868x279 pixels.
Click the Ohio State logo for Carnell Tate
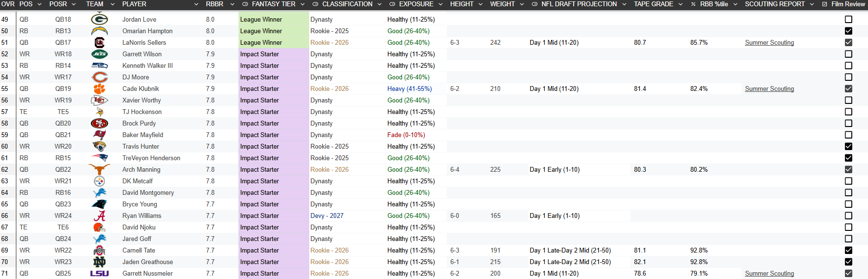tap(100, 250)
